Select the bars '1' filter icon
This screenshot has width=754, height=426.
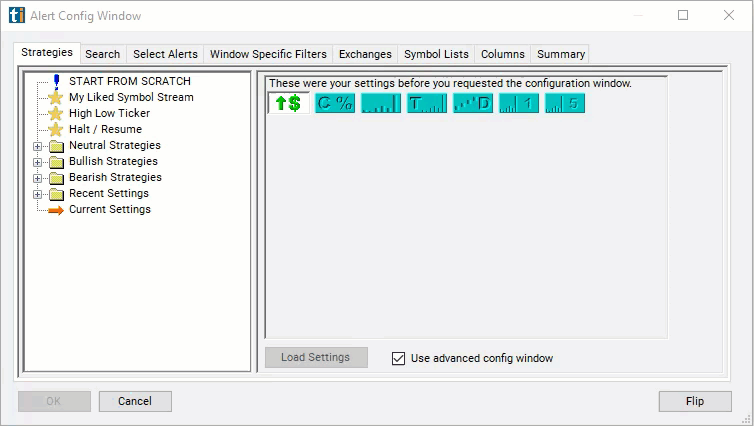pyautogui.click(x=519, y=103)
